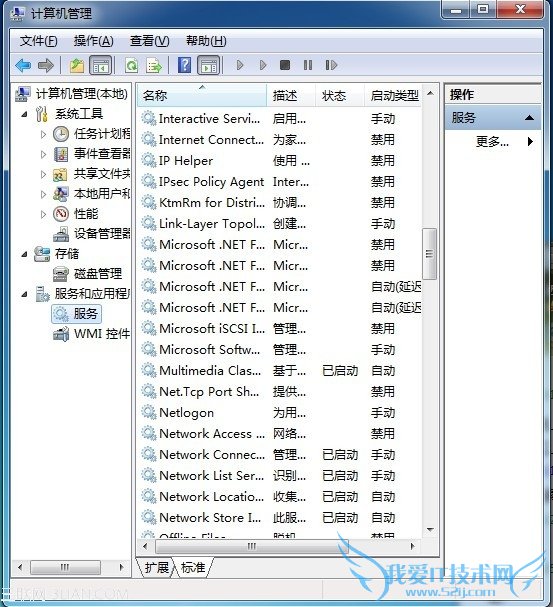The width and height of the screenshot is (553, 607).
Task: Select the 服务 tree item
Action: [x=77, y=314]
